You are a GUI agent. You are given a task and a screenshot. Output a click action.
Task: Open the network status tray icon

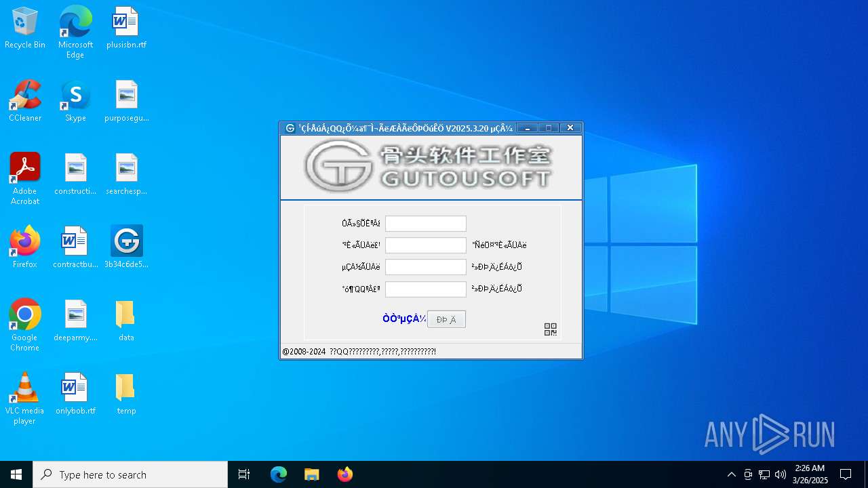pos(764,474)
